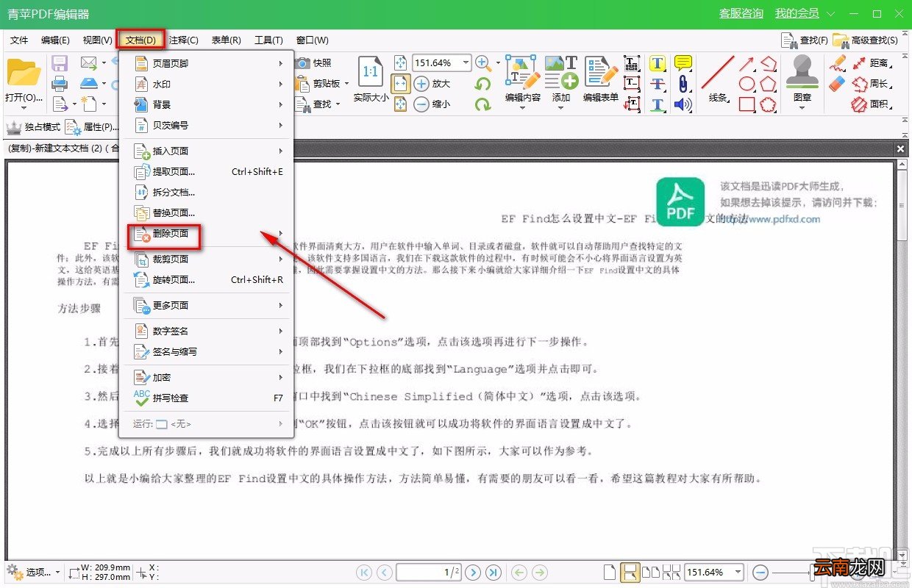Click the print icon in toolbar

(60, 83)
